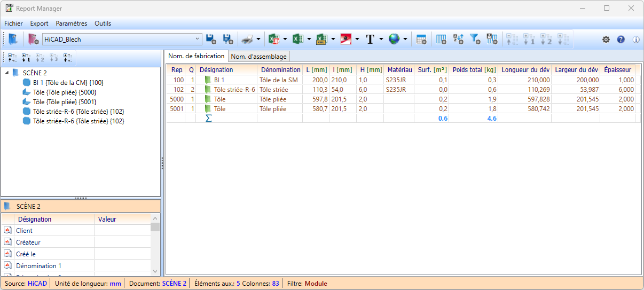This screenshot has width=644, height=290.
Task: Click the Valeur cell beside Client
Action: [x=122, y=231]
